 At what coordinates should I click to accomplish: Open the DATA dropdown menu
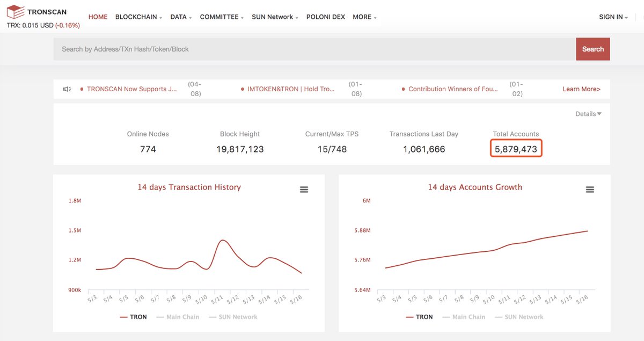tap(181, 17)
